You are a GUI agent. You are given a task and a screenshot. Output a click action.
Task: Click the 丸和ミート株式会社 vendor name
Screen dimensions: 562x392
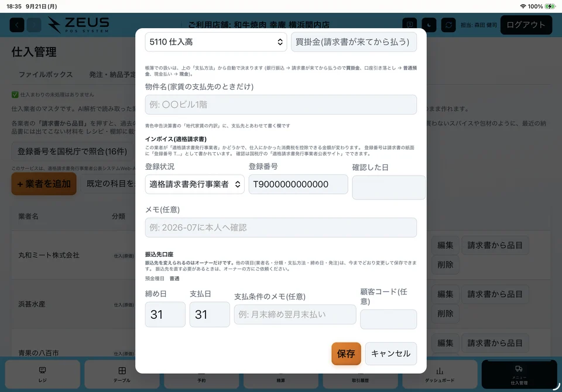click(49, 255)
